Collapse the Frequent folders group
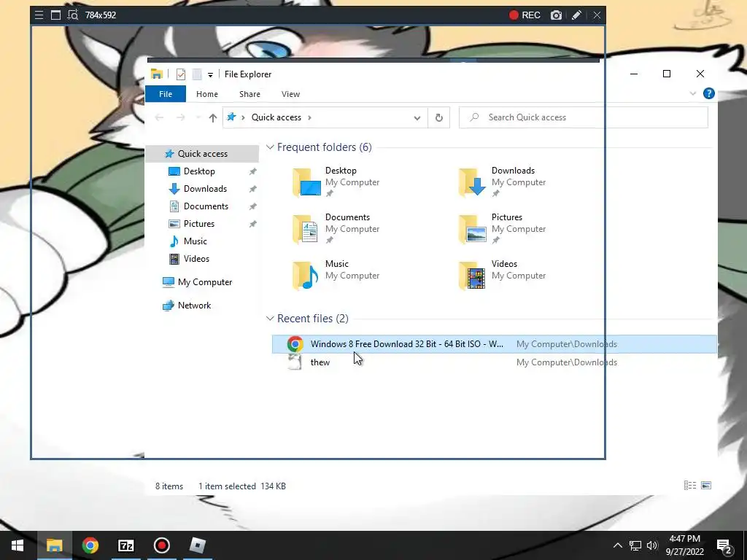This screenshot has width=747, height=560. pos(270,147)
